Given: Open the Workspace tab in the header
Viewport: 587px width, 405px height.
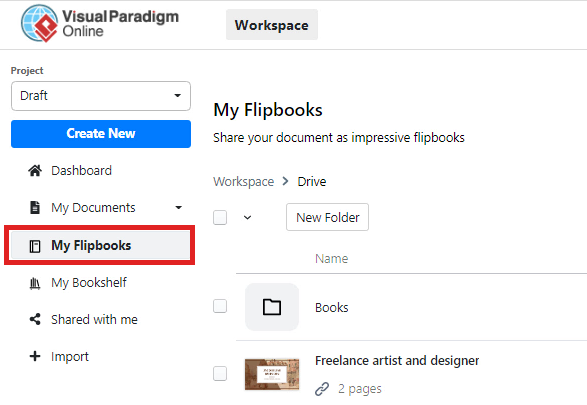Looking at the screenshot, I should [272, 25].
